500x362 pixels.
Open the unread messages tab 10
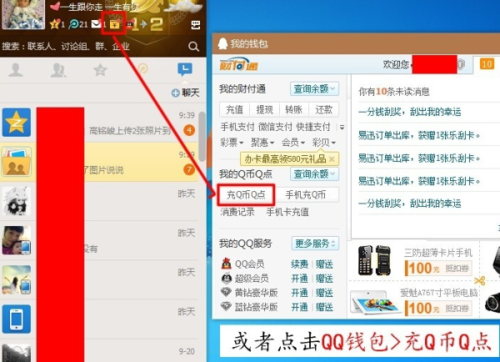[x=487, y=64]
